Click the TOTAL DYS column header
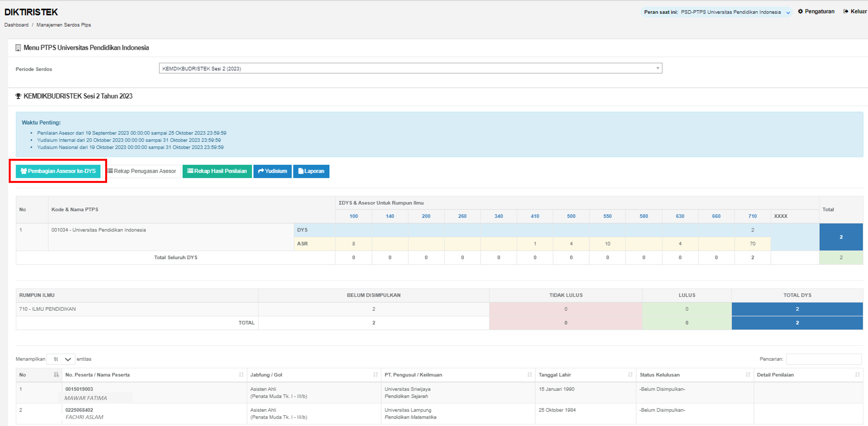The image size is (868, 426). [x=797, y=295]
